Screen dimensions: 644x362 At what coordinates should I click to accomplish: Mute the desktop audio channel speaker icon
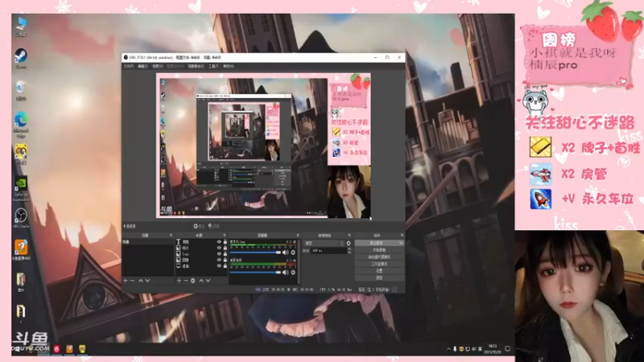pos(286,273)
